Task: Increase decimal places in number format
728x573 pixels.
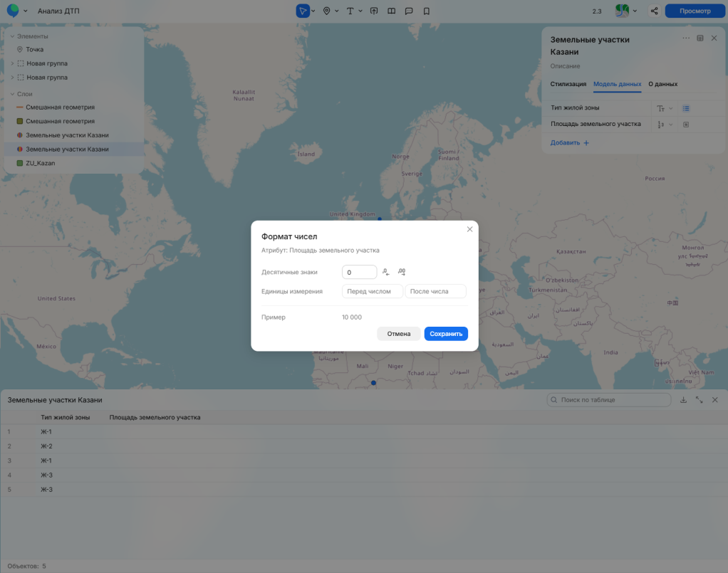Action: point(402,272)
